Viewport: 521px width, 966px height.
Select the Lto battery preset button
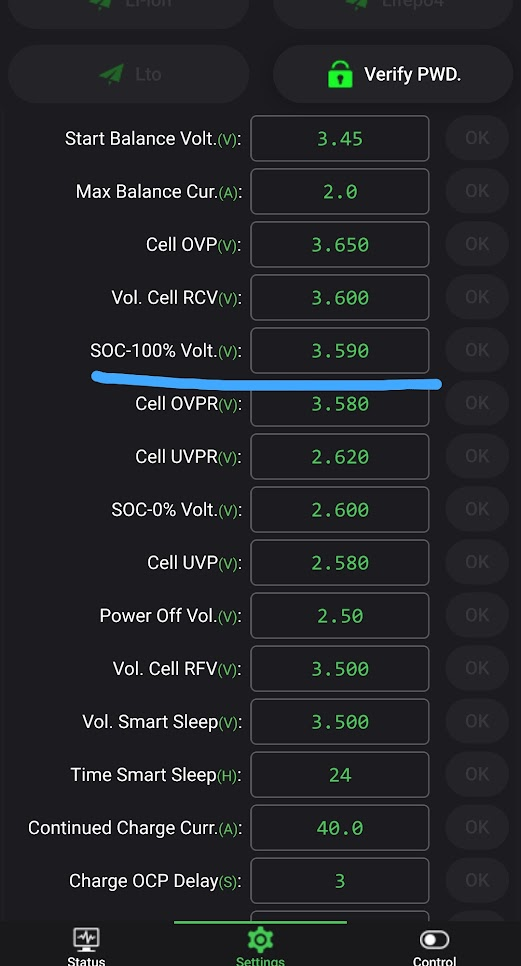point(129,75)
